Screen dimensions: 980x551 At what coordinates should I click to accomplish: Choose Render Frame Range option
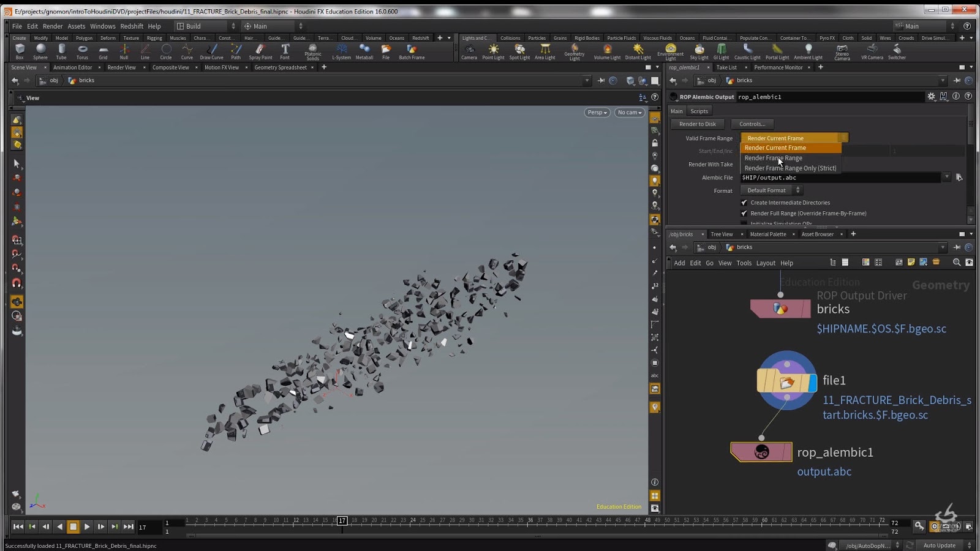(x=791, y=158)
